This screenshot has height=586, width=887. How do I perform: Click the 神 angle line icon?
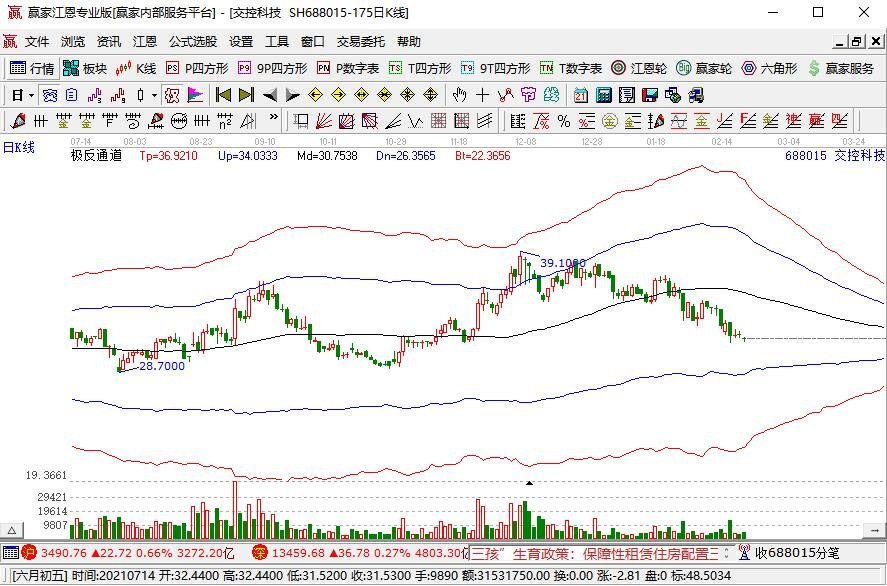tap(794, 120)
